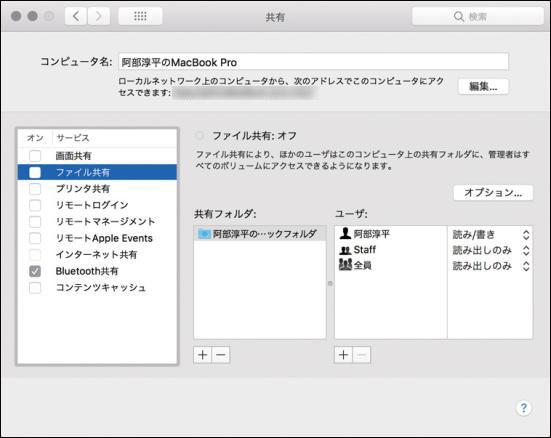Select リモートApple Events service row
The width and height of the screenshot is (551, 438).
[97, 238]
